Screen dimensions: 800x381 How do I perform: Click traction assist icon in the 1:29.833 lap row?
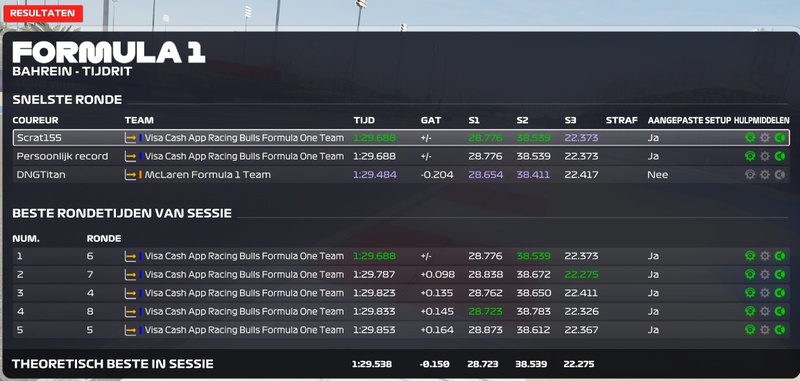pyautogui.click(x=749, y=311)
